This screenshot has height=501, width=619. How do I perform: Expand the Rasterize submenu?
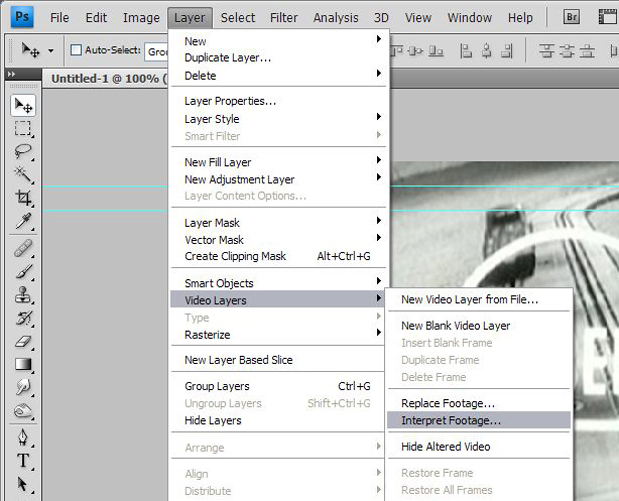(278, 334)
